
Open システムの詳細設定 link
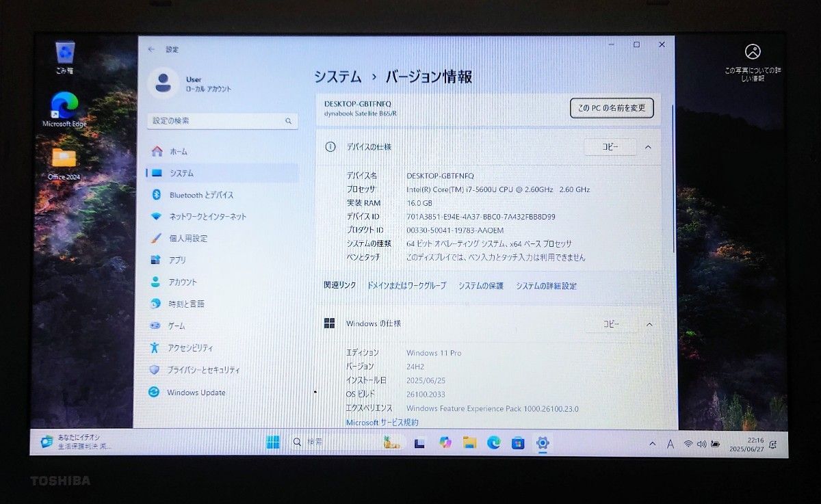pos(546,286)
